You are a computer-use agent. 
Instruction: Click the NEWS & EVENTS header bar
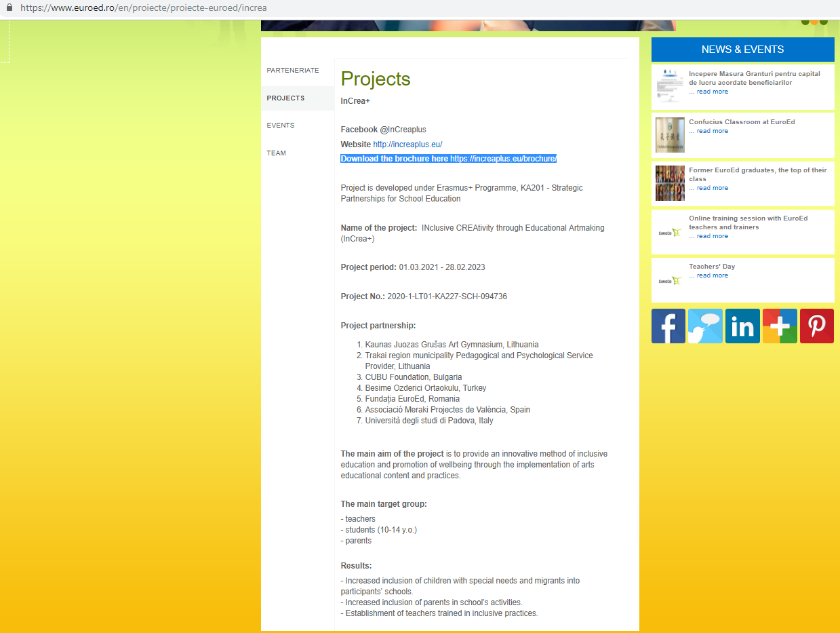click(743, 50)
